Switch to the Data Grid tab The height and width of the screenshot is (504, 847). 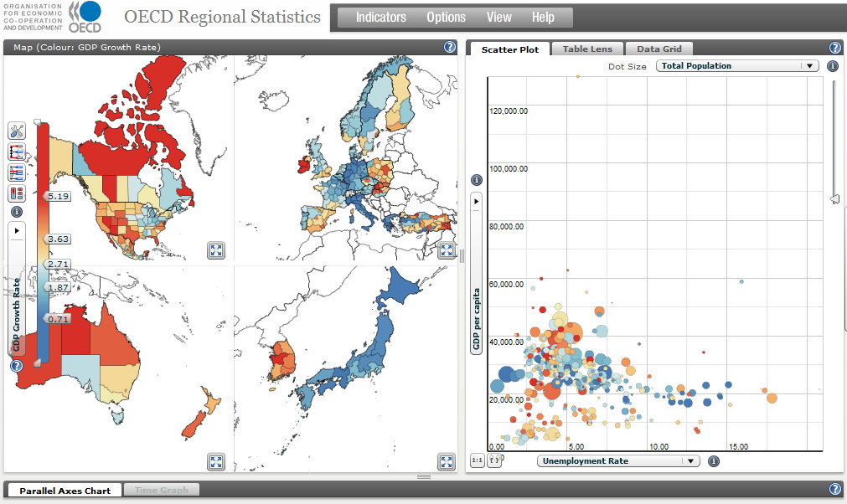coord(659,49)
